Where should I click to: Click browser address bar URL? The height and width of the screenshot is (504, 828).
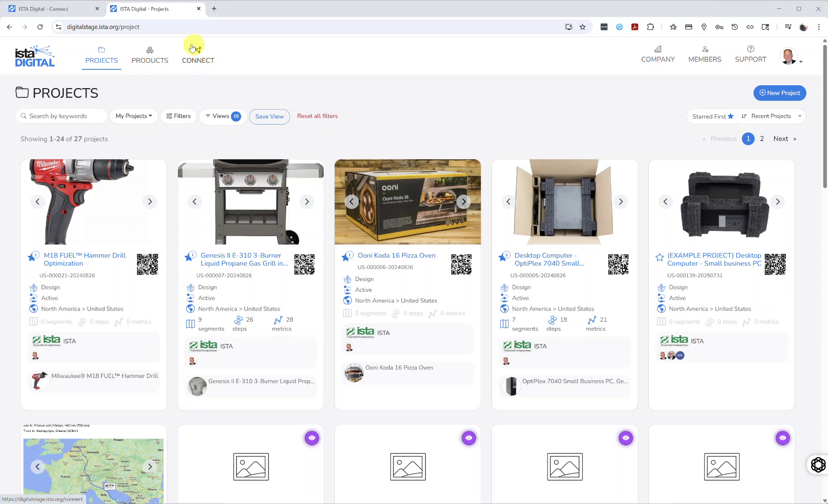[103, 27]
